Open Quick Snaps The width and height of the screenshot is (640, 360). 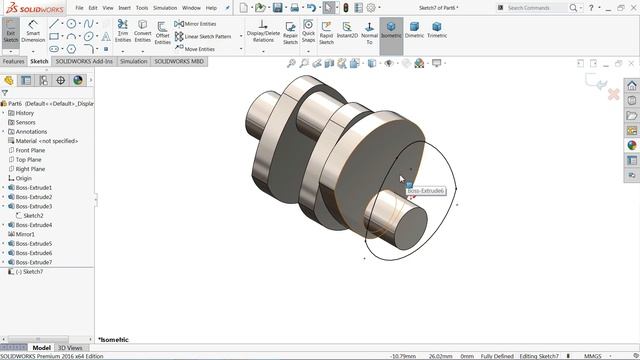point(308,31)
